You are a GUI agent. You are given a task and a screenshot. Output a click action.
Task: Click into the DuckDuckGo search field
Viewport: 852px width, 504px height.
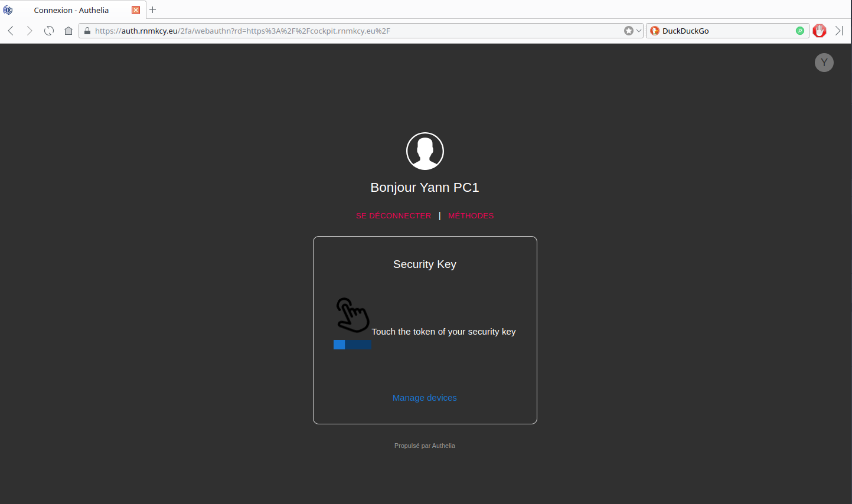click(726, 31)
